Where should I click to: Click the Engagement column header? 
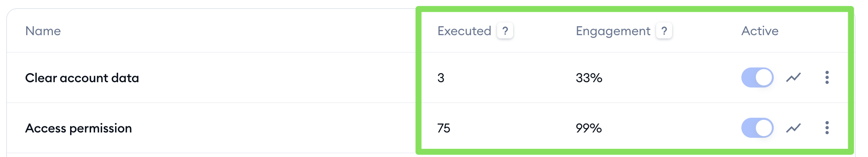[613, 31]
